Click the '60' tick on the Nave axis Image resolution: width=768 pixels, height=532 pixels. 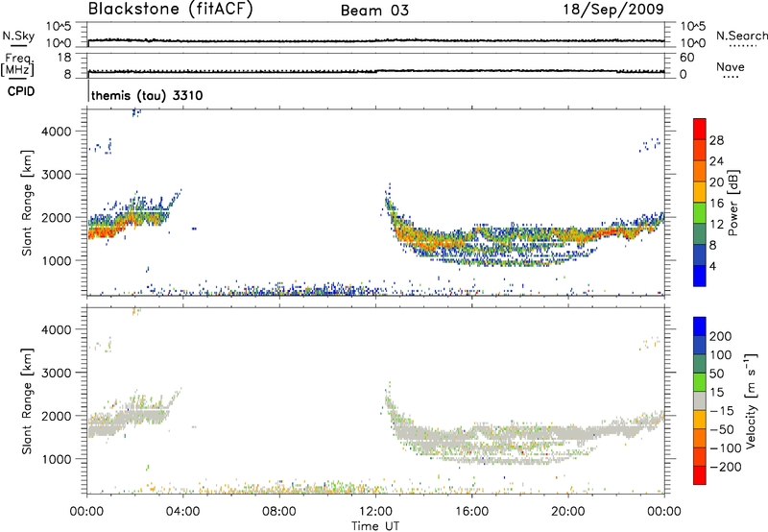point(687,58)
